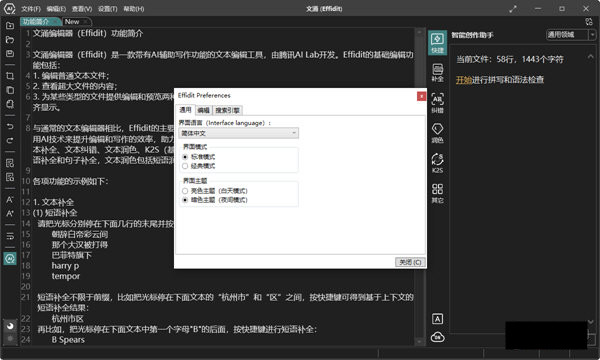Open the 其它 other tools panel
The image size is (600, 360).
437,193
